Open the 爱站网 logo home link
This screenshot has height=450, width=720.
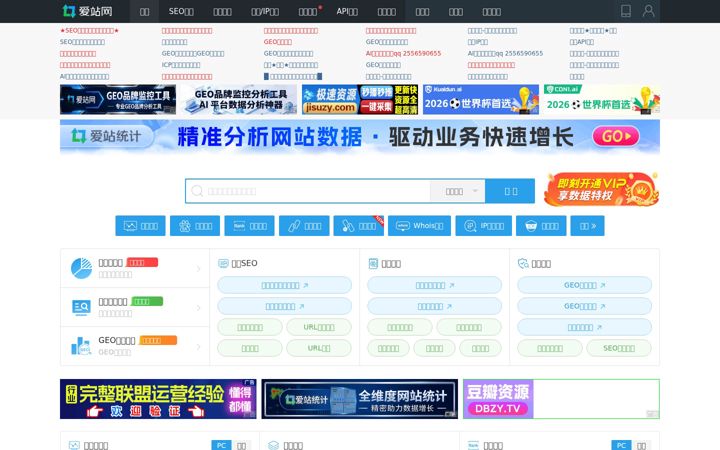pyautogui.click(x=88, y=11)
